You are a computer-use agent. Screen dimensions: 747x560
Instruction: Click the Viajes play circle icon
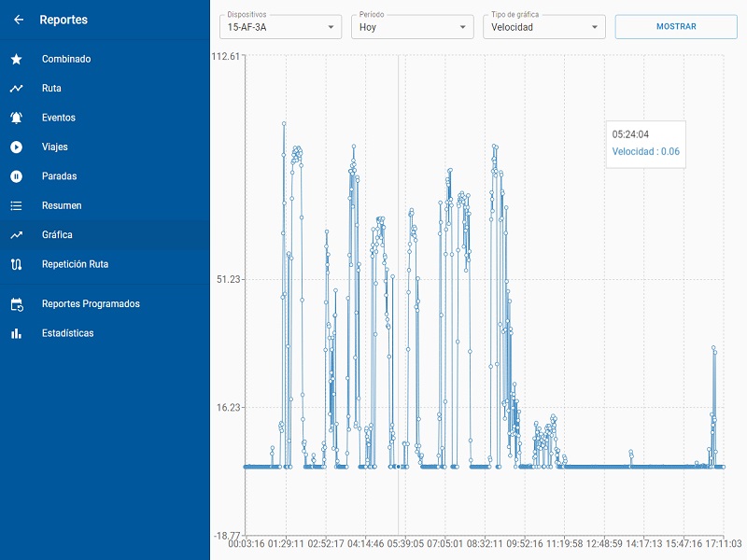(x=17, y=147)
